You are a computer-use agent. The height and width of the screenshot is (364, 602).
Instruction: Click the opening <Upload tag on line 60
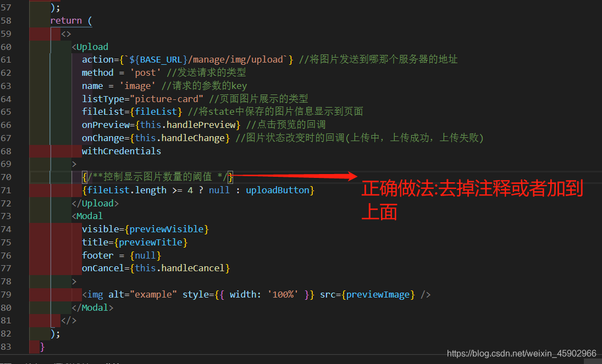tap(90, 47)
